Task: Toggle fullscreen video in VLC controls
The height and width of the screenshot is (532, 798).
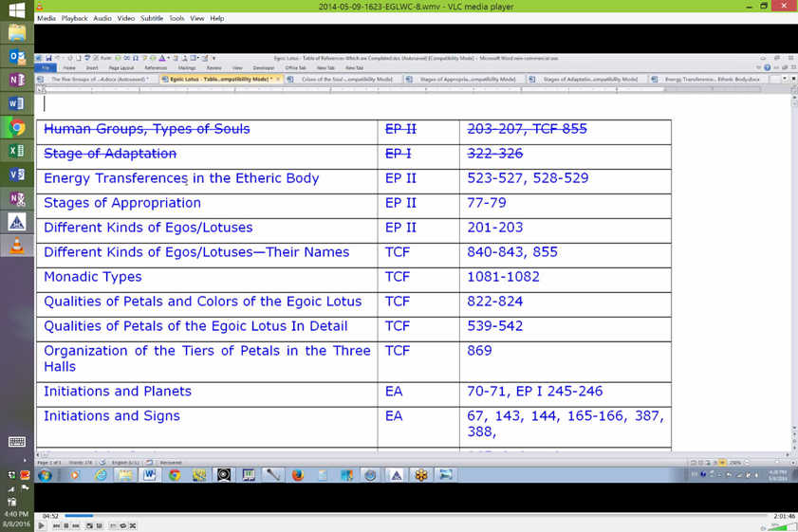Action: 89,525
